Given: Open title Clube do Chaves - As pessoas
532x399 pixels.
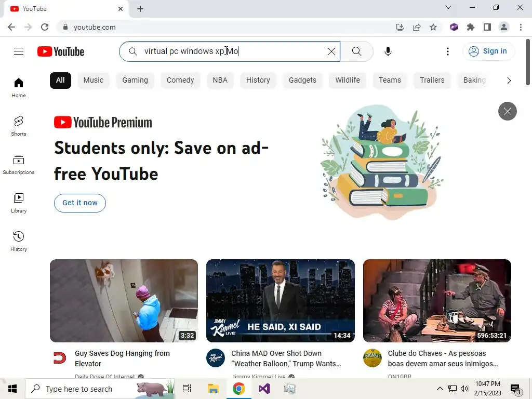Looking at the screenshot, I should [443, 358].
